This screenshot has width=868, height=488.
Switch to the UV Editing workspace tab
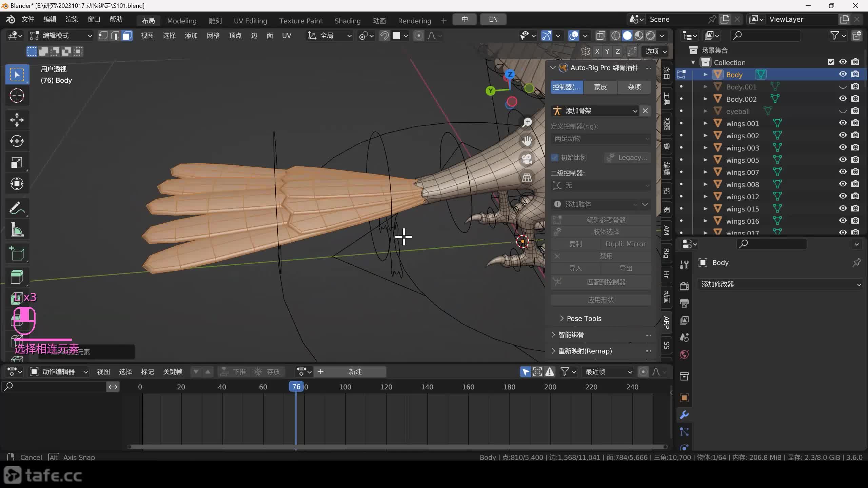pyautogui.click(x=251, y=21)
